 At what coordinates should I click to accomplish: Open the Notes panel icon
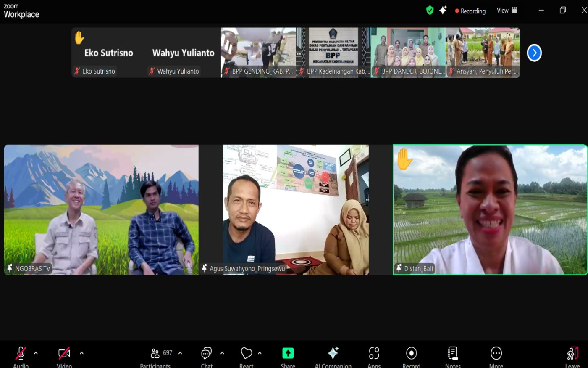tap(453, 353)
